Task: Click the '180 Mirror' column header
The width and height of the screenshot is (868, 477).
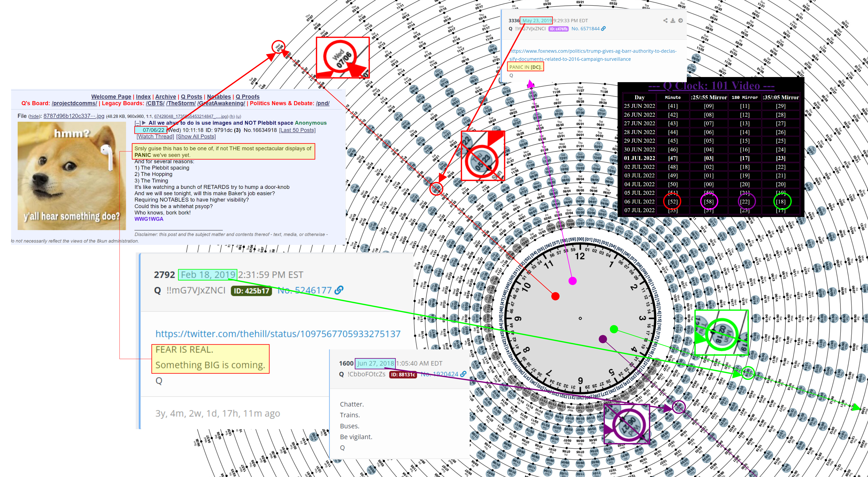Action: point(744,97)
